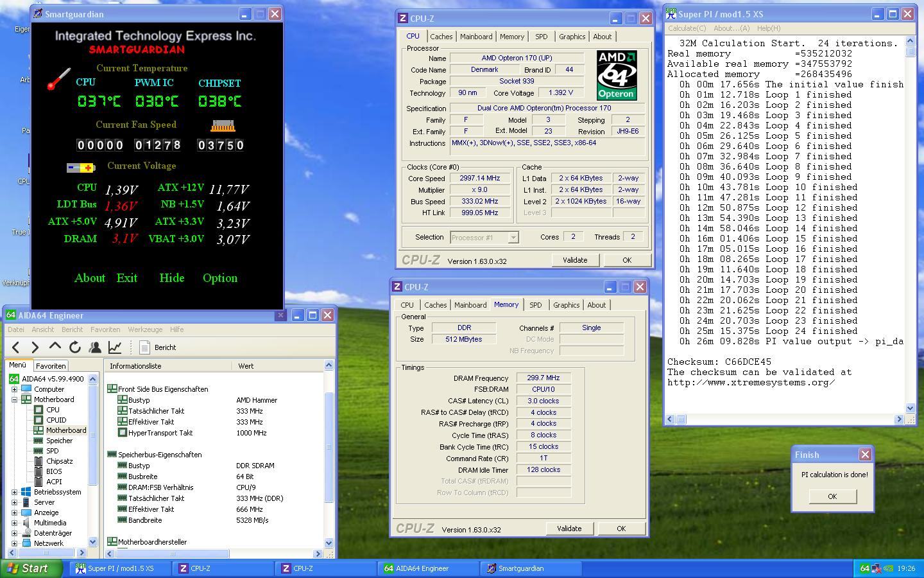Expand the Betriebssystem tree node

[x=14, y=492]
